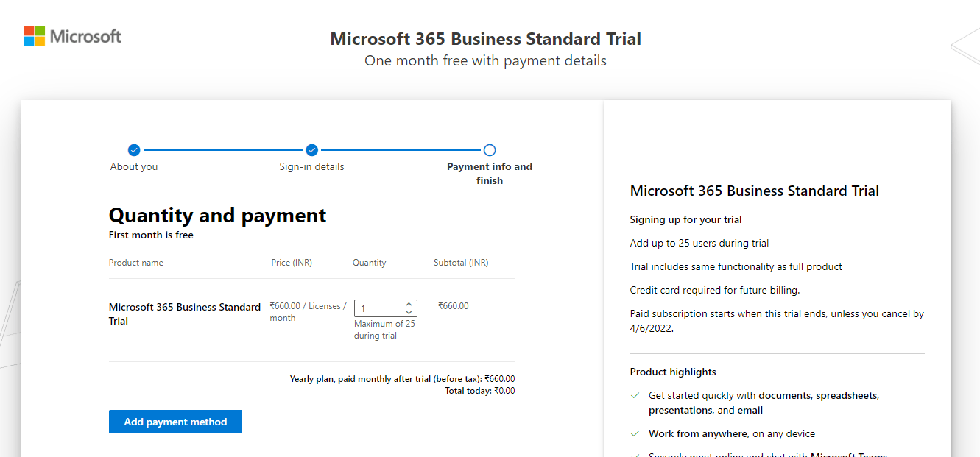
Task: Click the Quantity column header
Action: point(370,263)
